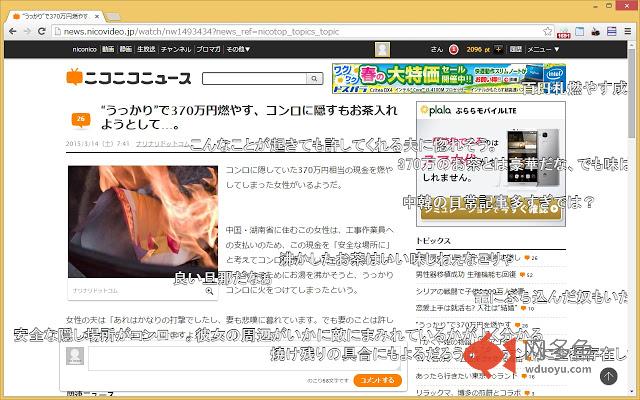Open 静画 in the top navigation

pos(126,49)
